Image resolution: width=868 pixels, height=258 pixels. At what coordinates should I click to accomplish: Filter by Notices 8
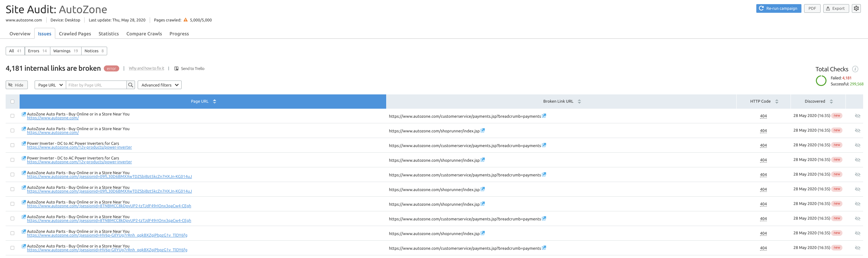[94, 51]
